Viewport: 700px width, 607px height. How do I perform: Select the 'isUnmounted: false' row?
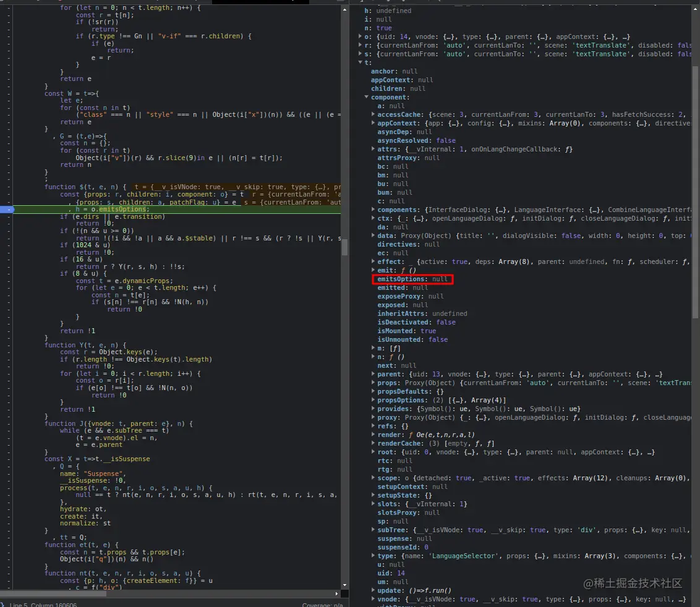pos(412,339)
